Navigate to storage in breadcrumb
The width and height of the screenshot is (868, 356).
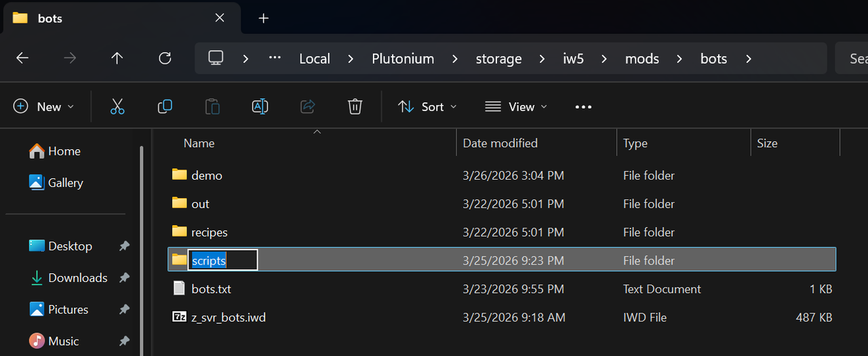(x=498, y=59)
